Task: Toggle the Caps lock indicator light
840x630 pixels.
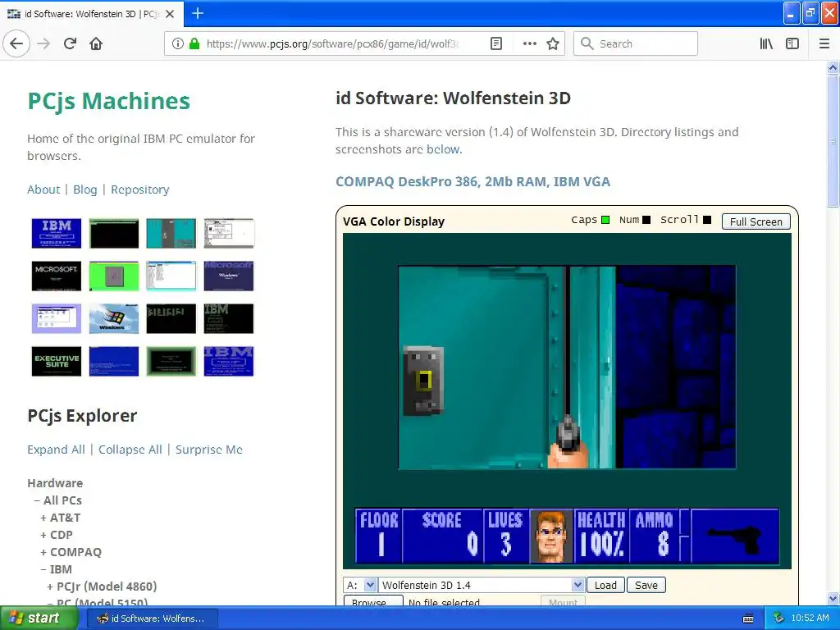Action: [x=605, y=220]
